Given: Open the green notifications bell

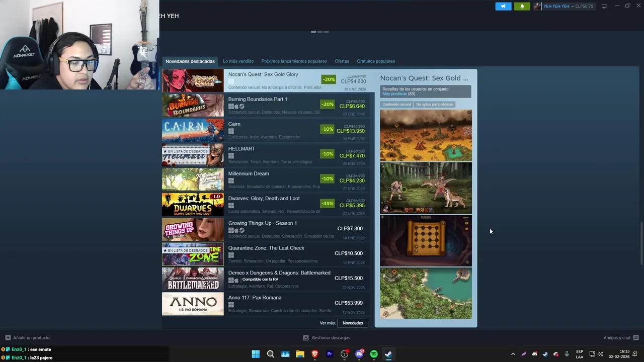Looking at the screenshot, I should pyautogui.click(x=522, y=6).
